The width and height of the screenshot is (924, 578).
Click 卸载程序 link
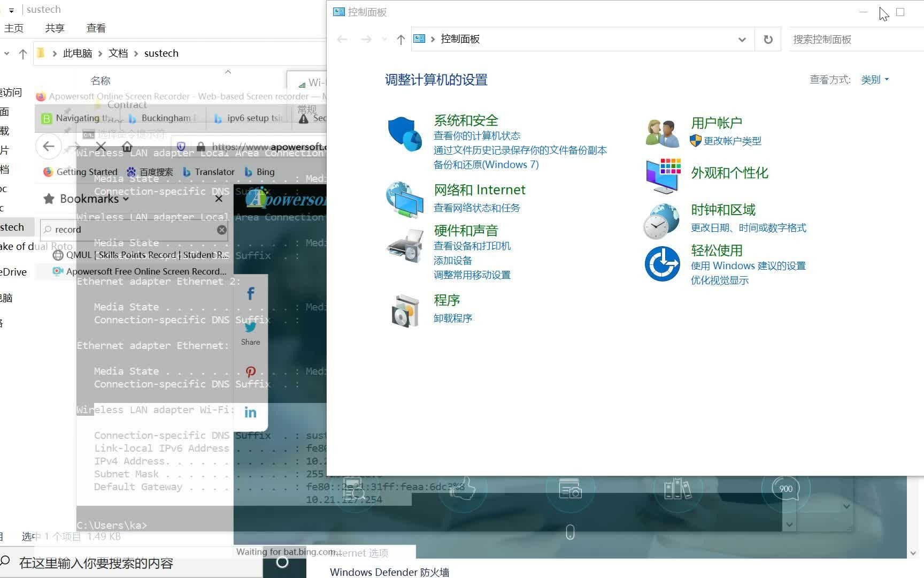pyautogui.click(x=452, y=318)
